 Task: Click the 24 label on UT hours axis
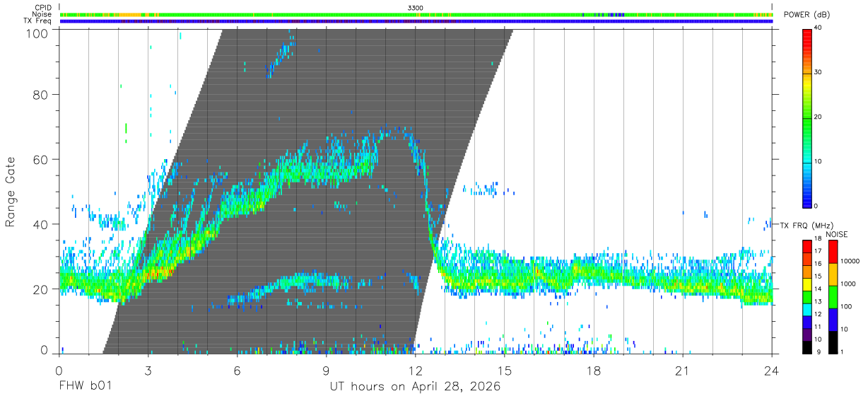pos(772,371)
